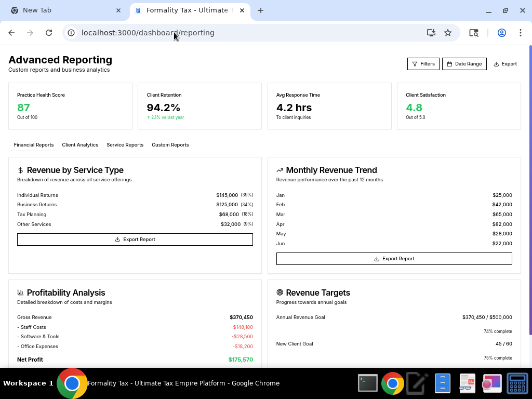This screenshot has width=532, height=399.
Task: Reload the page with the refresh icon
Action: tap(49, 33)
